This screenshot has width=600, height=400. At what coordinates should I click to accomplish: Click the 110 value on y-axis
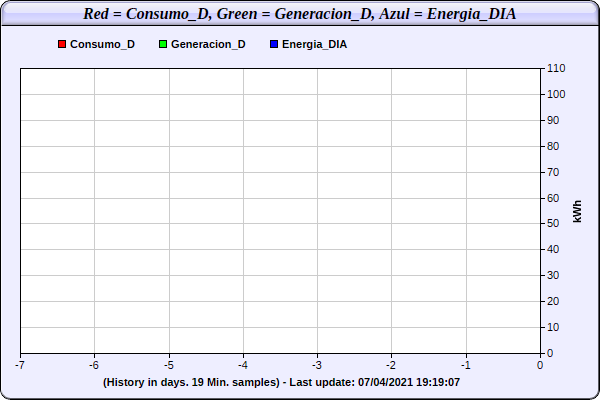tap(556, 69)
